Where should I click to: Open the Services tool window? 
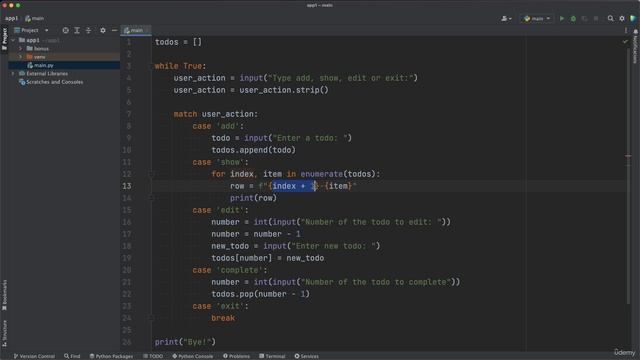pos(307,356)
